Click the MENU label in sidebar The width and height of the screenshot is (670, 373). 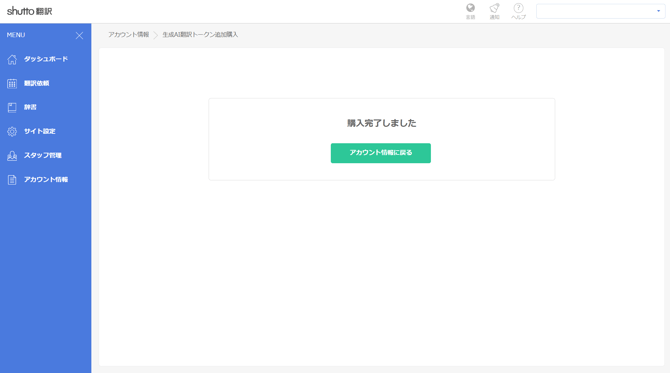tap(16, 35)
